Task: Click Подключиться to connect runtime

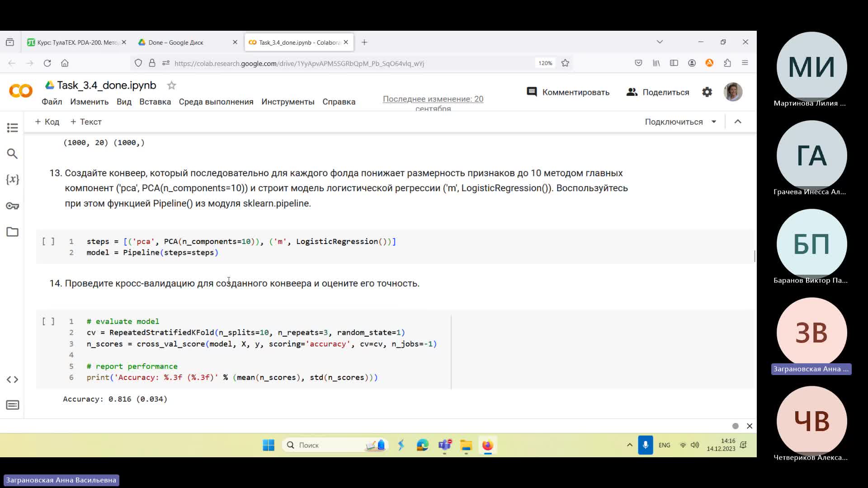Action: pos(674,122)
